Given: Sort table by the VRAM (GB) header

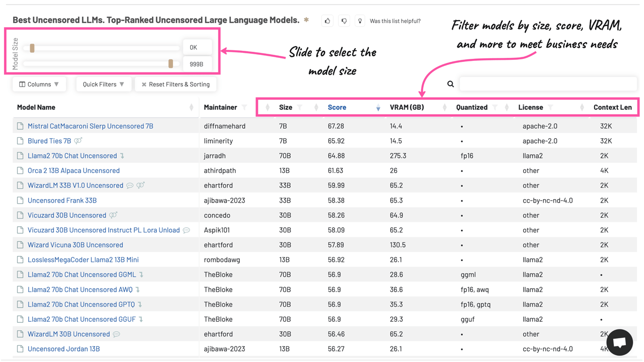Looking at the screenshot, I should 407,108.
